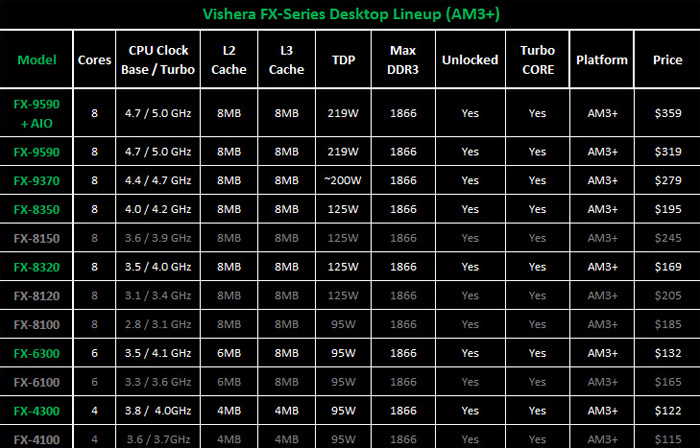Click the $169 price cell
The height and width of the screenshot is (448, 700).
tap(668, 266)
